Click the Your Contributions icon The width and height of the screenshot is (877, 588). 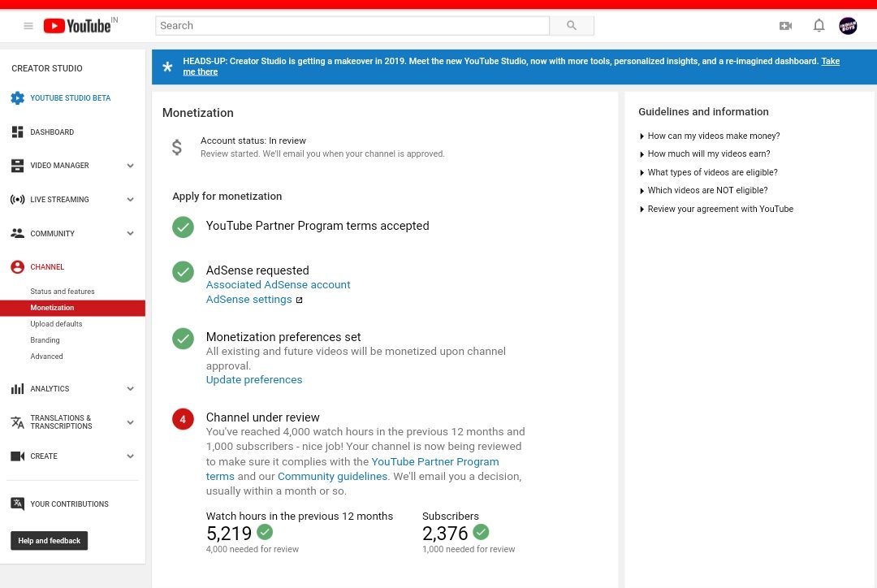[x=17, y=504]
